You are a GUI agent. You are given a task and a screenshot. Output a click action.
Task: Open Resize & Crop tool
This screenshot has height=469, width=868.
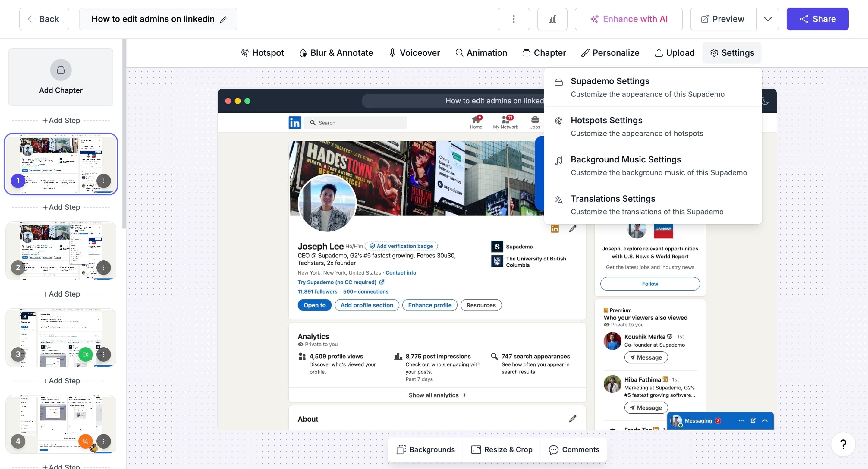502,449
